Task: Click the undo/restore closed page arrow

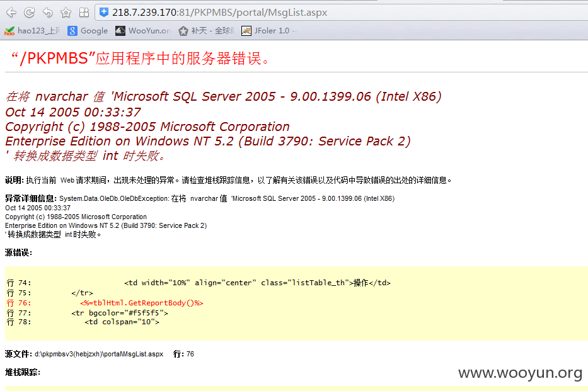Action: point(48,13)
